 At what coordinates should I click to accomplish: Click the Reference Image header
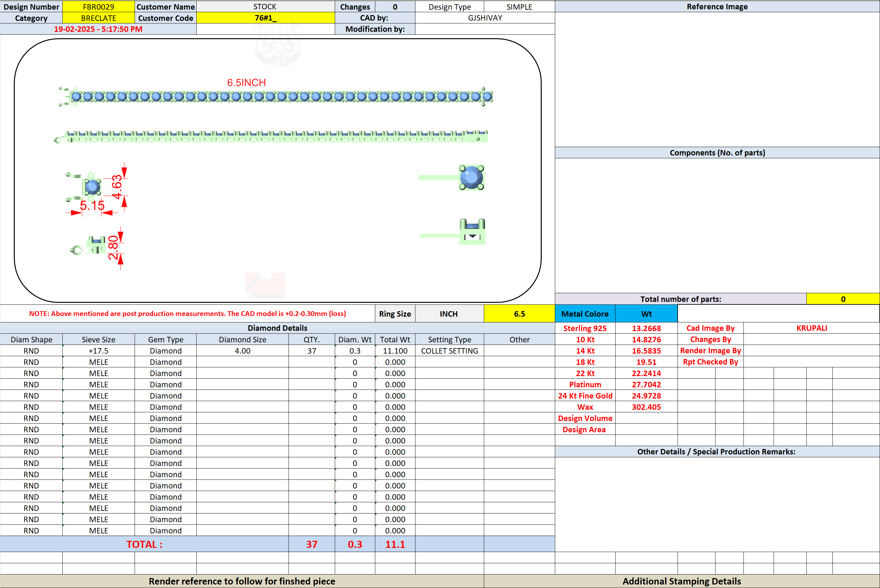(717, 7)
